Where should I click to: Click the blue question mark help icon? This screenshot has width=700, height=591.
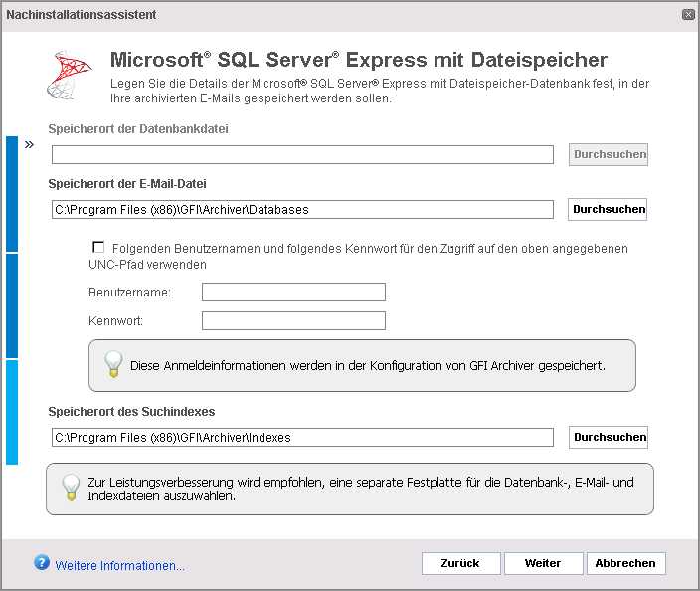pyautogui.click(x=42, y=562)
